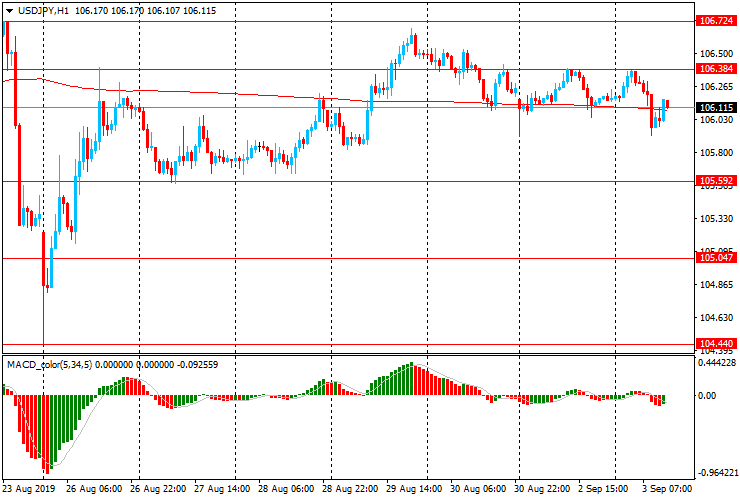Click the 0.00 level on MACD scale
This screenshot has height=500, width=740.
click(x=707, y=397)
